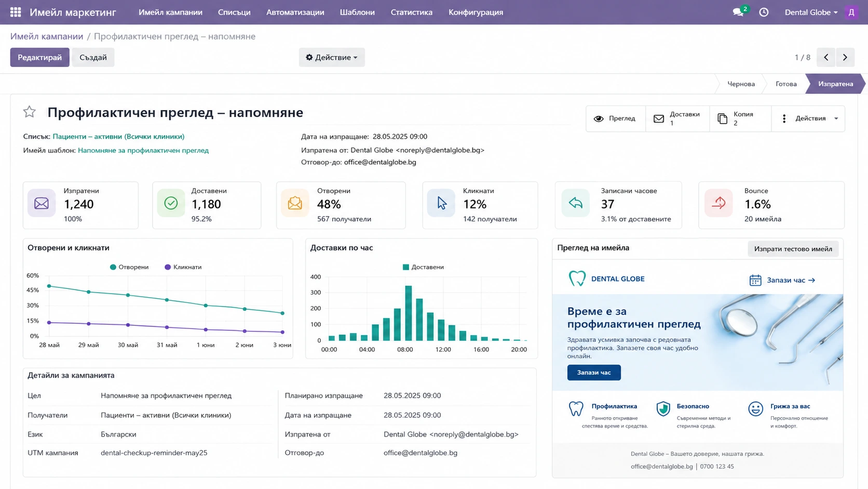
Task: Open Пациенти – активни list link
Action: click(118, 137)
